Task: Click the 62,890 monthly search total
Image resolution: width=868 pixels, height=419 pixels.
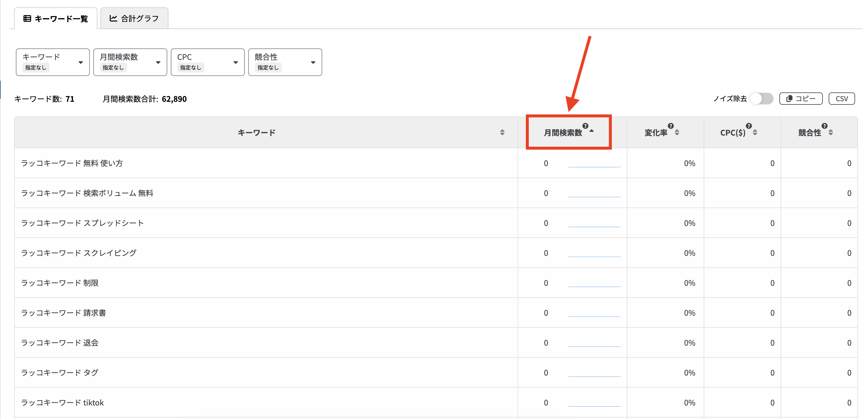Action: pos(174,99)
